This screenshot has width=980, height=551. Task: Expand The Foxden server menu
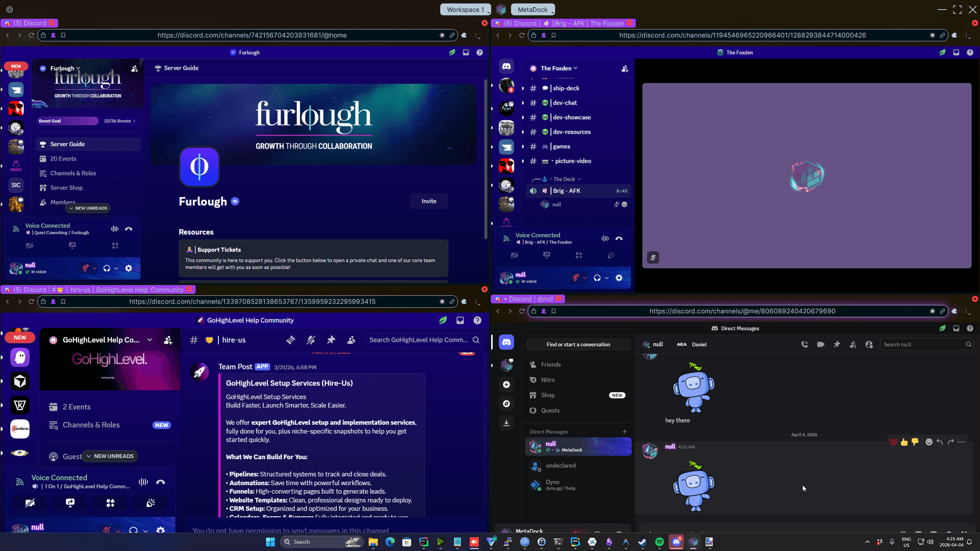pos(559,68)
